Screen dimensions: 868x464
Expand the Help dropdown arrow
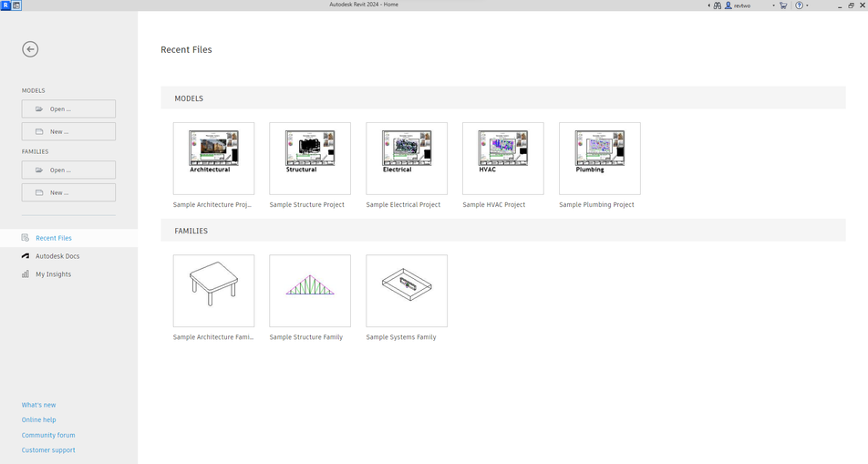pyautogui.click(x=807, y=5)
